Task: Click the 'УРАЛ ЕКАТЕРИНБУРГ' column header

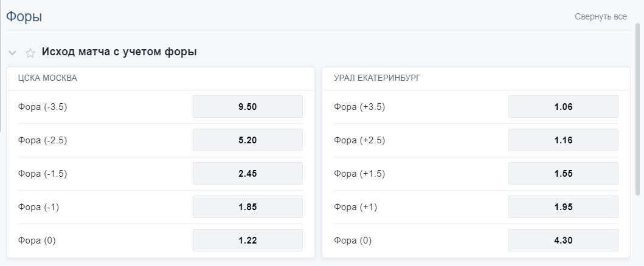Action: click(x=377, y=78)
